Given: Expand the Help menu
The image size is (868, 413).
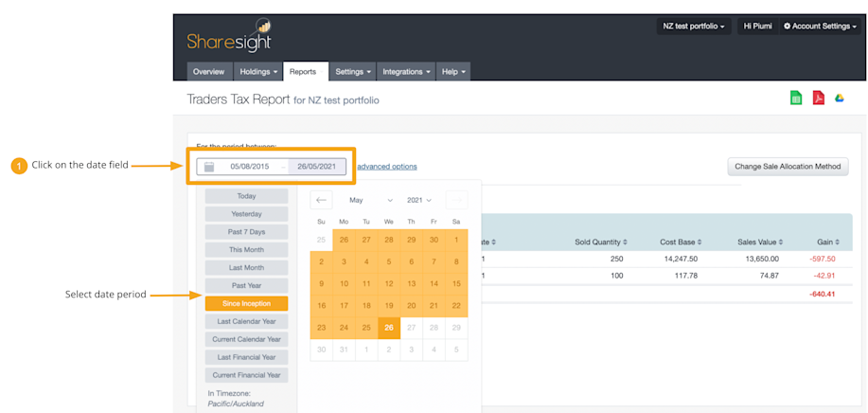Looking at the screenshot, I should point(453,71).
